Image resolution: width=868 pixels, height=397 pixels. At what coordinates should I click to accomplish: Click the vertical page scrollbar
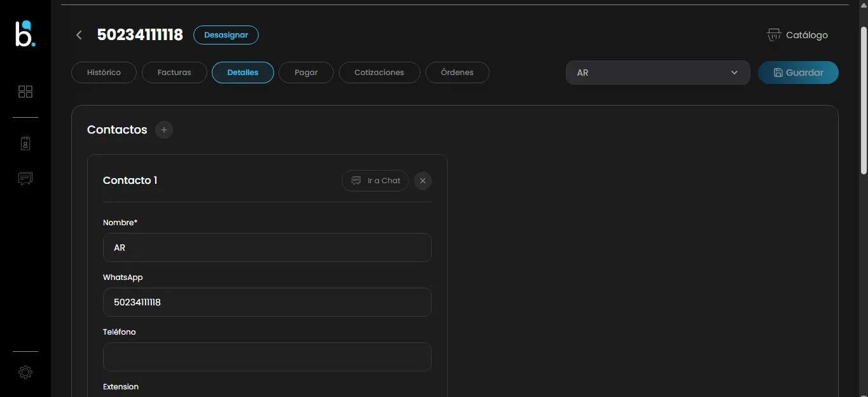[864, 100]
